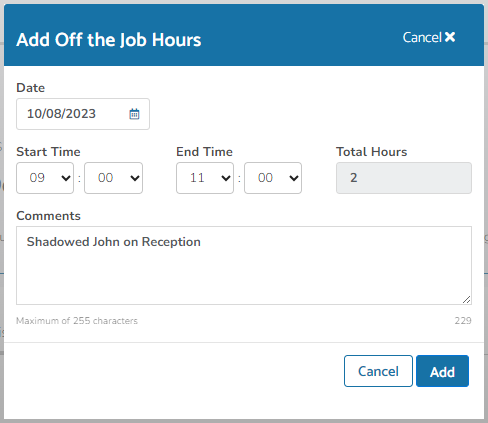Click the Date label

(x=30, y=88)
